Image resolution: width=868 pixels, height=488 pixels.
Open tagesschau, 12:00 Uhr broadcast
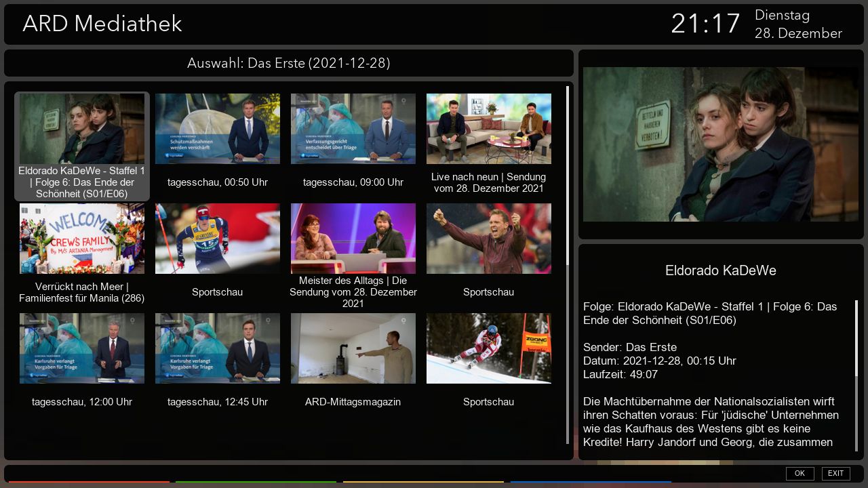tap(81, 348)
